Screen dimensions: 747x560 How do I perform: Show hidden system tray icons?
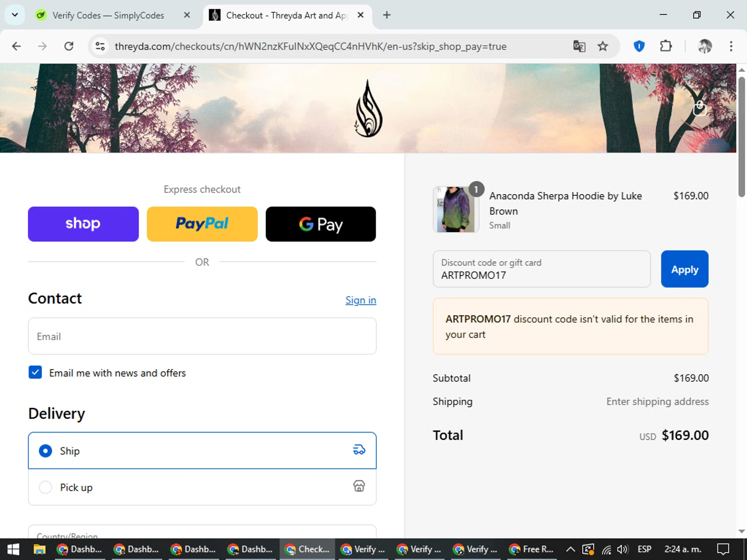click(571, 549)
